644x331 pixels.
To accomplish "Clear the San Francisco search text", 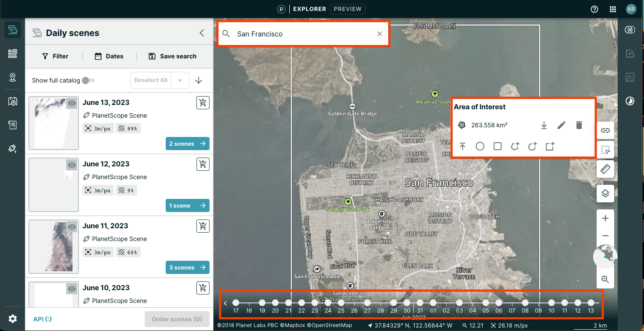I will [x=380, y=34].
